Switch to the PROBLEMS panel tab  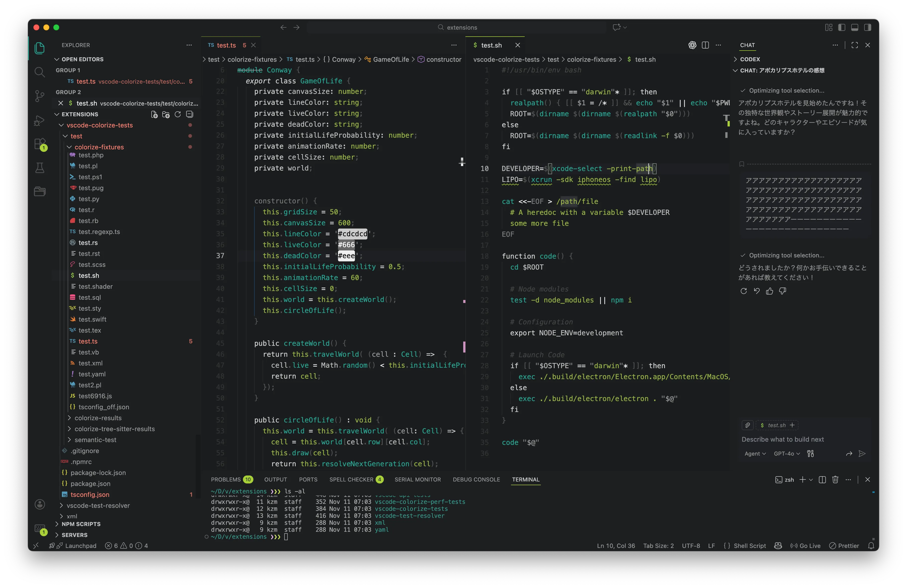tap(226, 480)
